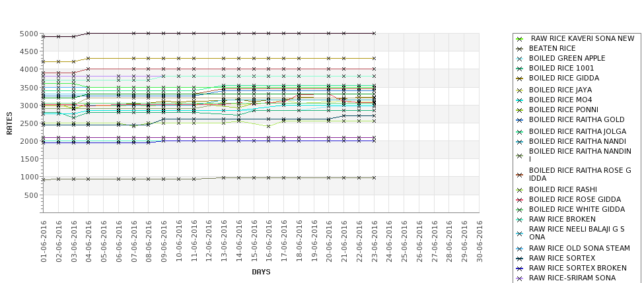Click the 5000 y-axis tick label
Image resolution: width=644 pixels, height=283 pixels.
point(29,34)
